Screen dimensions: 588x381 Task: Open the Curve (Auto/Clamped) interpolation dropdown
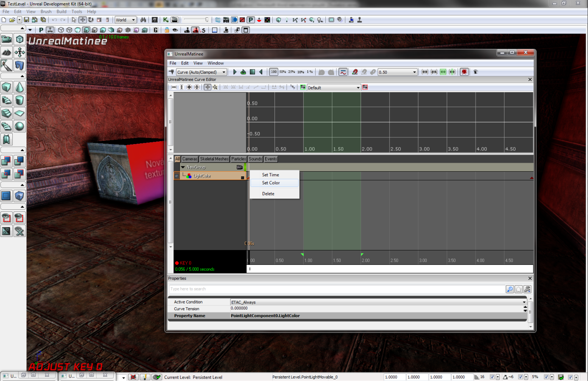click(x=202, y=72)
